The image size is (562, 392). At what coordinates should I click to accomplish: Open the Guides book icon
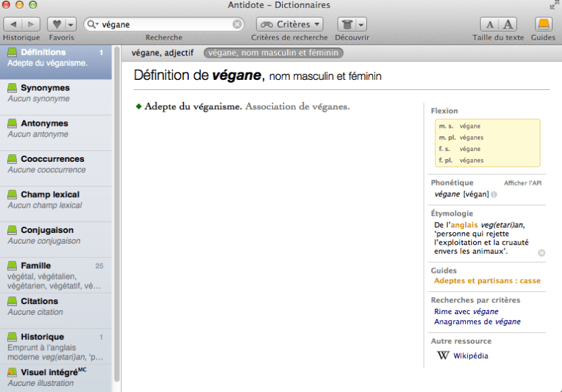click(543, 24)
